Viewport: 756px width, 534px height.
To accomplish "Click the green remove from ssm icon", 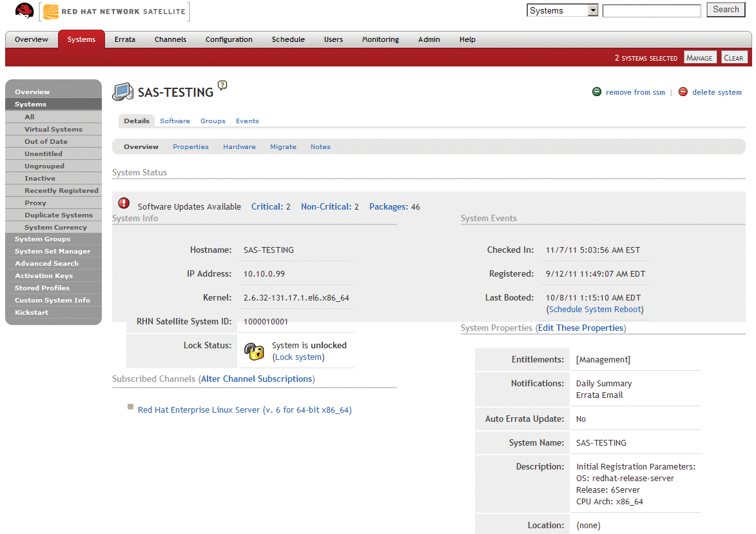I will pos(596,92).
